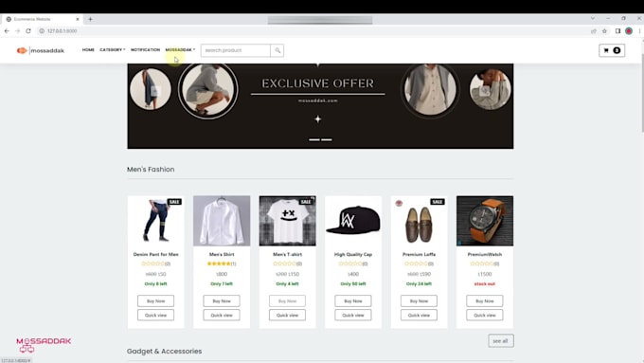
Task: Open a new browser tab
Action: 90,19
